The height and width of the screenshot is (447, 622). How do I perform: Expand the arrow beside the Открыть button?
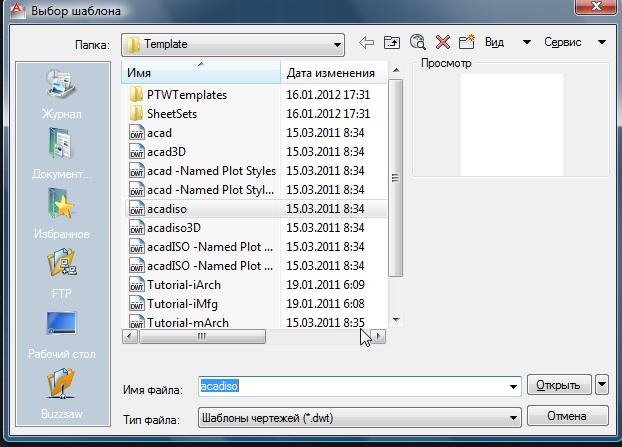[x=602, y=384]
